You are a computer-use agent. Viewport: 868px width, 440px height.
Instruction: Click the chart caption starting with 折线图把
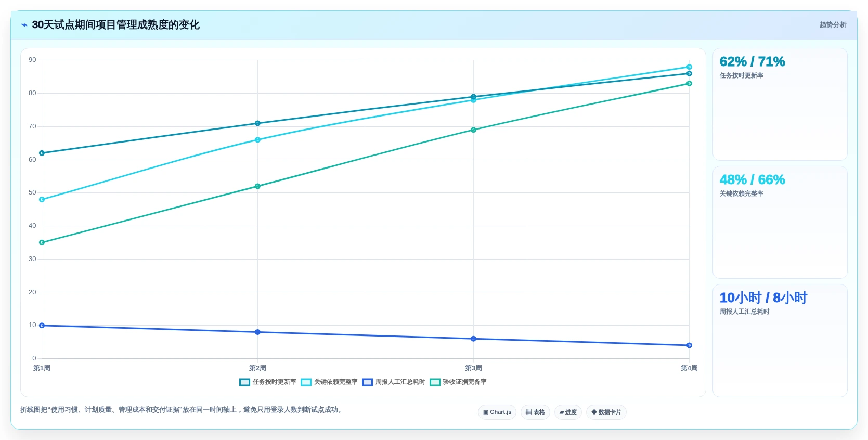[x=182, y=410]
